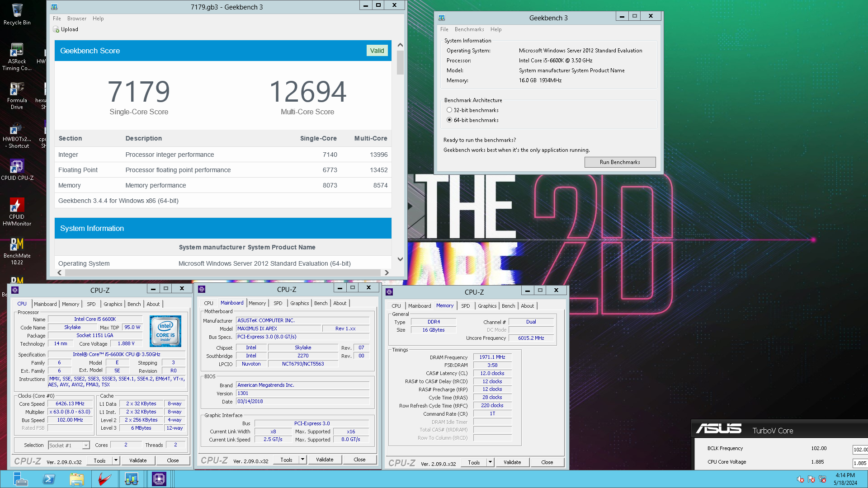Image resolution: width=868 pixels, height=488 pixels.
Task: Click the title icon of the Mainboard CPU-Z window
Action: [202, 289]
